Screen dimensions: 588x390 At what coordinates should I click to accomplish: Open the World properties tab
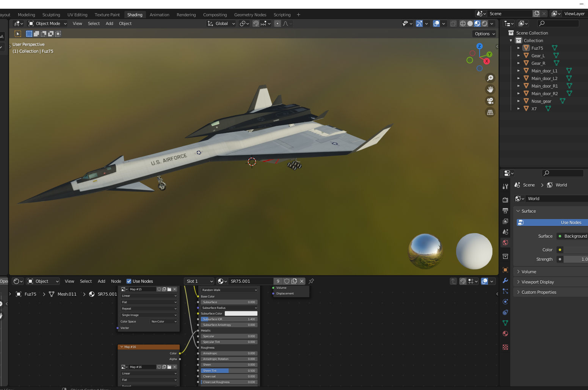point(505,243)
